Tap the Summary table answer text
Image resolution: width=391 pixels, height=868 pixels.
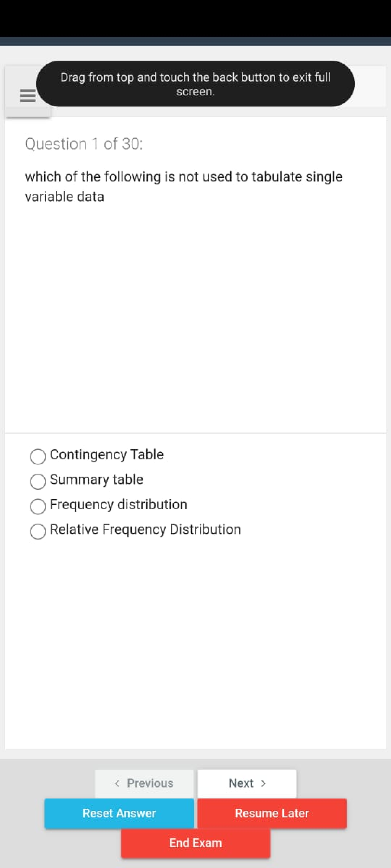[x=96, y=479]
